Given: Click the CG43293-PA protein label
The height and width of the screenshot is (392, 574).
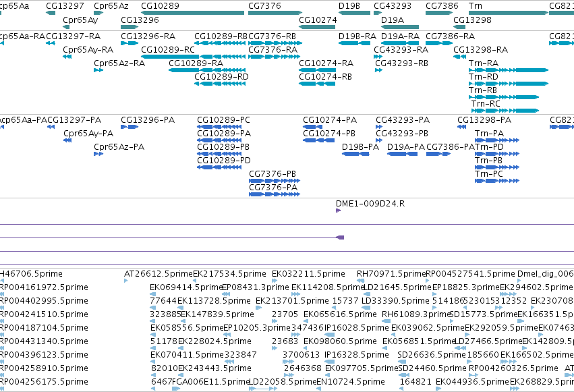Looking at the screenshot, I should click(x=403, y=120).
